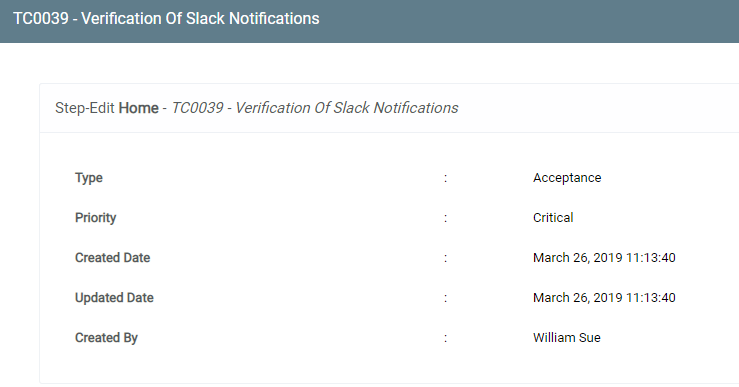Click the Priority field label
This screenshot has width=739, height=387.
[95, 218]
